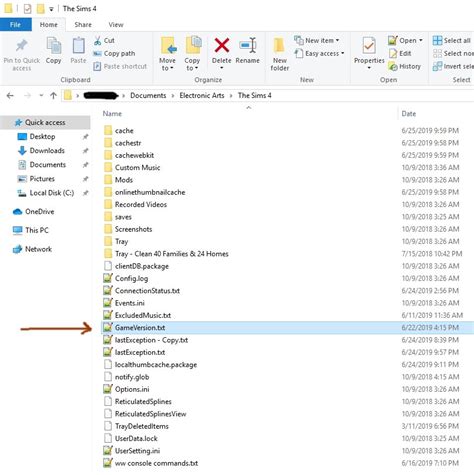Click Paste shortcut in the ribbon
Screen dimensions: 474x475
[x=120, y=66]
